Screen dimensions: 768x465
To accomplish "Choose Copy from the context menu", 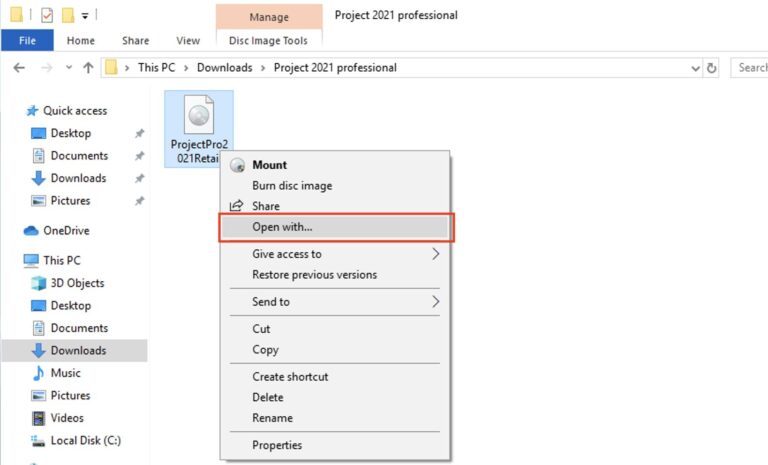I will tap(335, 350).
